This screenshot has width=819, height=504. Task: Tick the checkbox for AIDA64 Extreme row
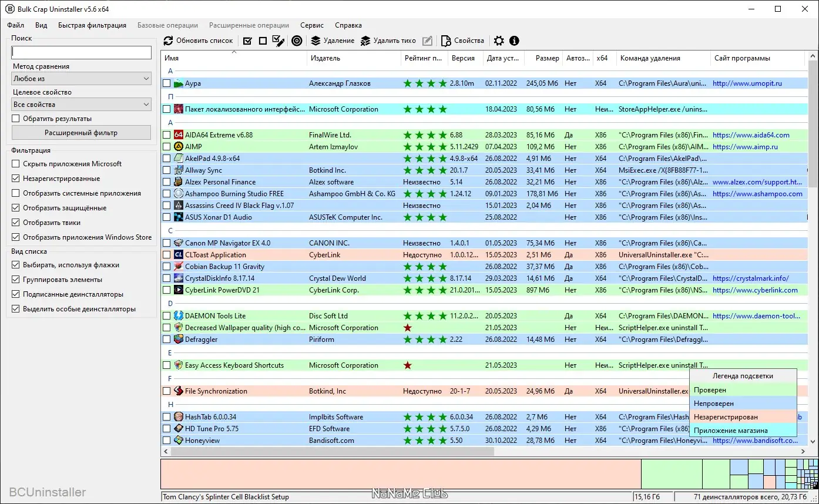[167, 135]
